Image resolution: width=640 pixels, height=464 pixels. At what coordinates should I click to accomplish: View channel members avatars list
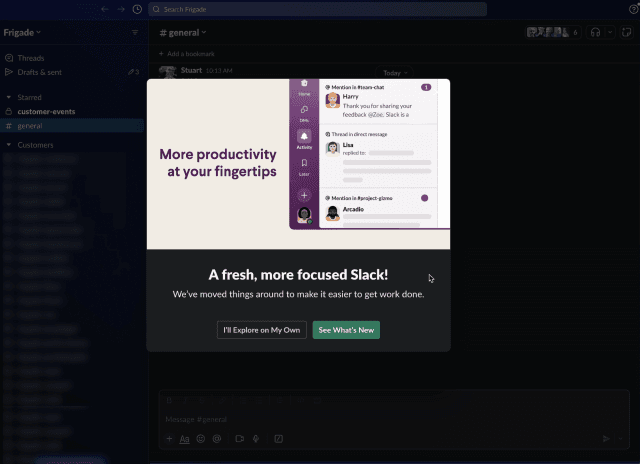point(553,32)
